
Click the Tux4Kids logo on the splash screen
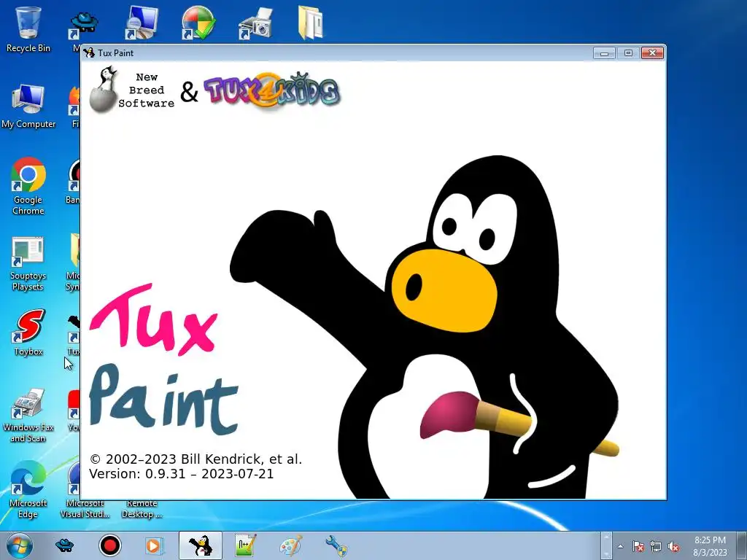point(272,90)
